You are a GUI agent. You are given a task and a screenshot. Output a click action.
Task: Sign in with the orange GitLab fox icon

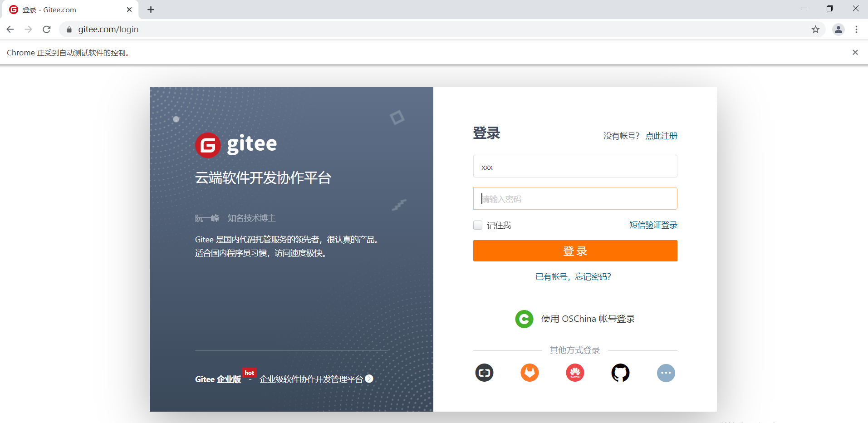530,373
